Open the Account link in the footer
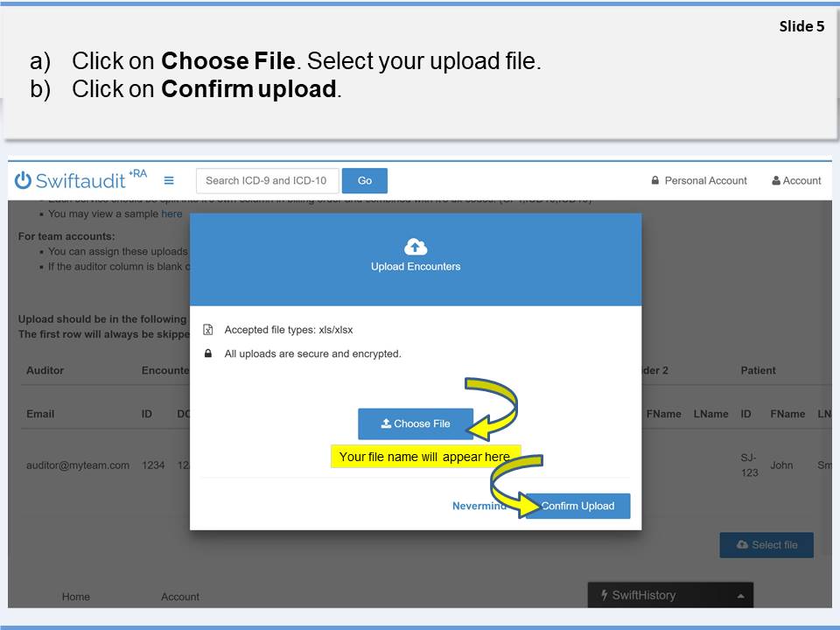The width and height of the screenshot is (840, 630). 180,597
